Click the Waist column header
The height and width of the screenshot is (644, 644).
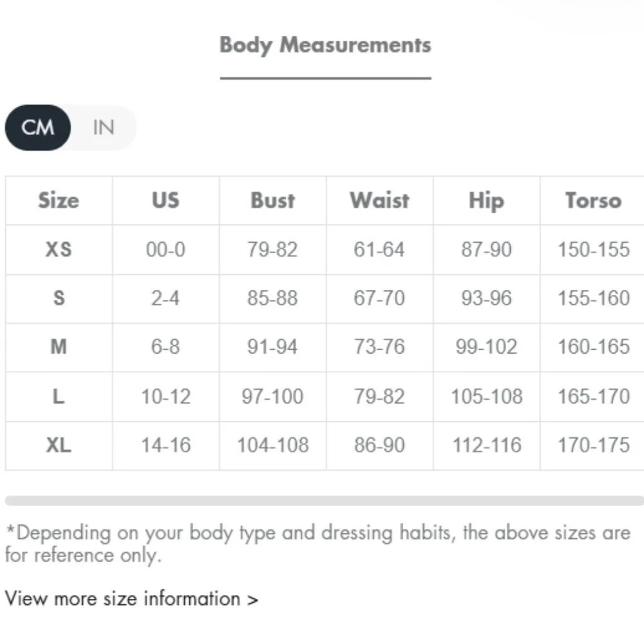coord(379,200)
